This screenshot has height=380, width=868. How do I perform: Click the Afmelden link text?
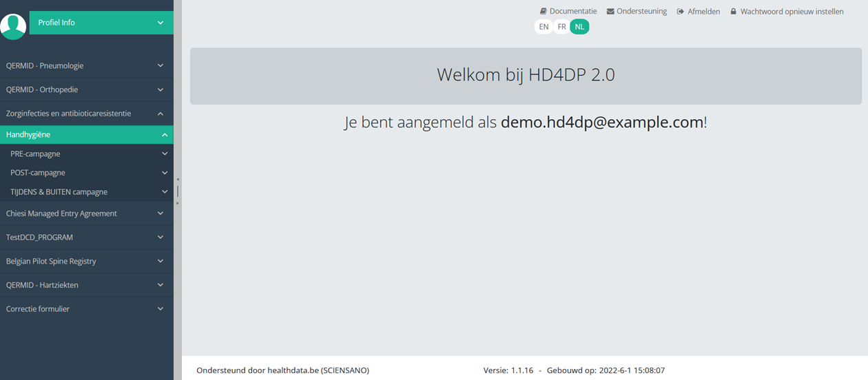703,12
